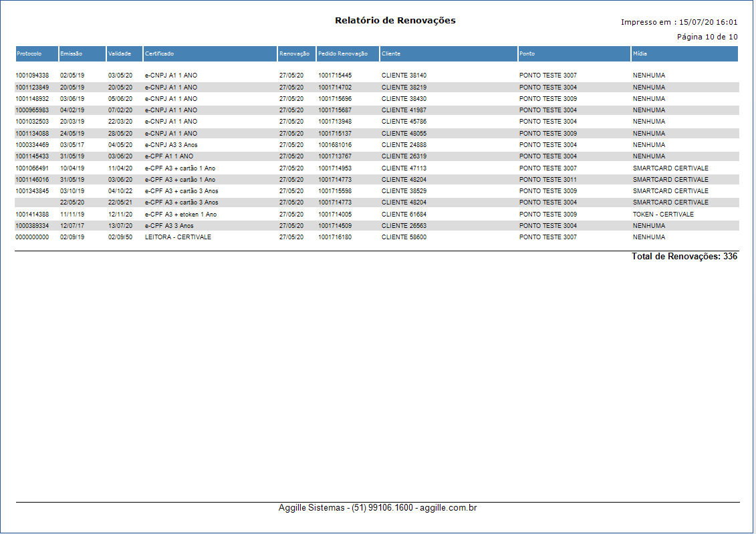
Task: Click the e-CNPJ A3 3 Anos certificate
Action: pos(171,145)
